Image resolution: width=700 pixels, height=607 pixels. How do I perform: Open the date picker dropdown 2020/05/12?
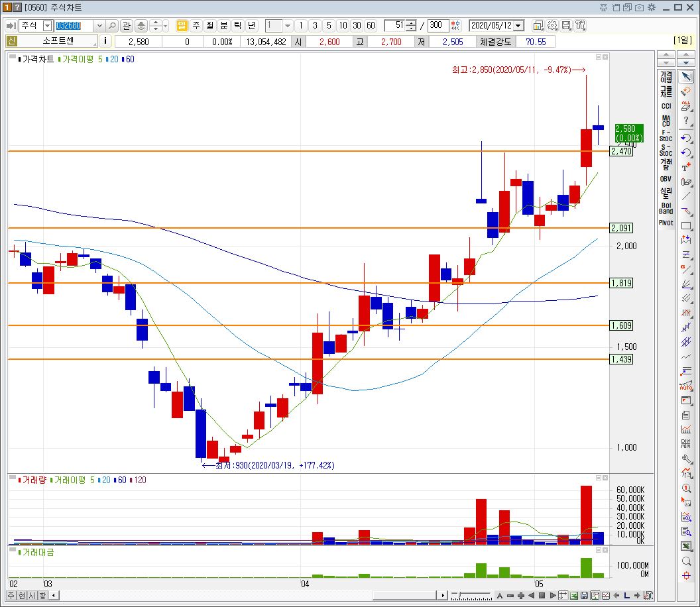tap(518, 26)
